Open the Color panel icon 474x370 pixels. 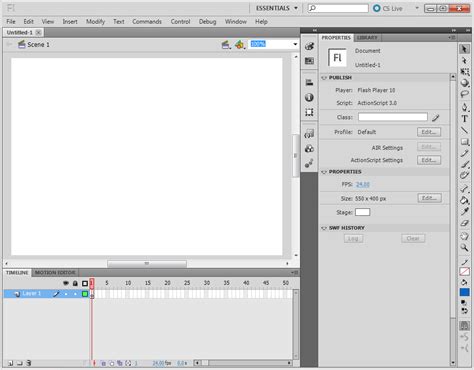click(x=309, y=46)
